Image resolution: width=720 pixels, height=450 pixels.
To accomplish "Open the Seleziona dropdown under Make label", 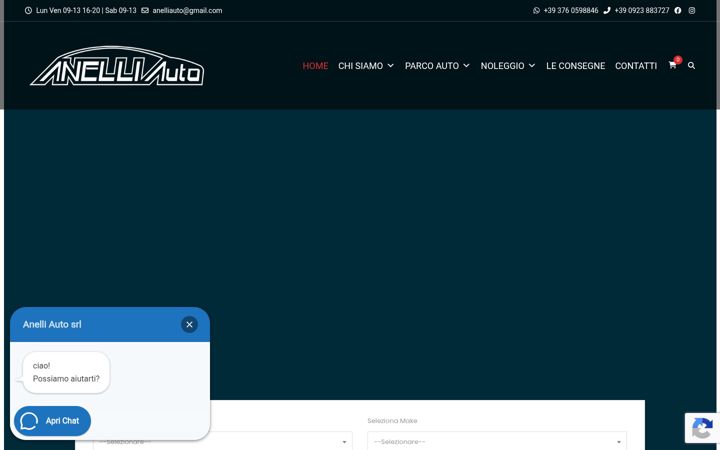I will [x=497, y=441].
